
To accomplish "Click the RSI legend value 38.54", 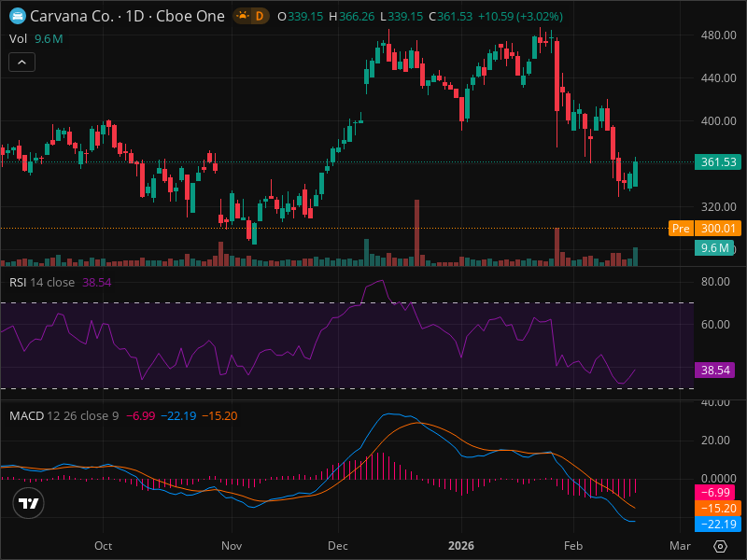I will 97,283.
